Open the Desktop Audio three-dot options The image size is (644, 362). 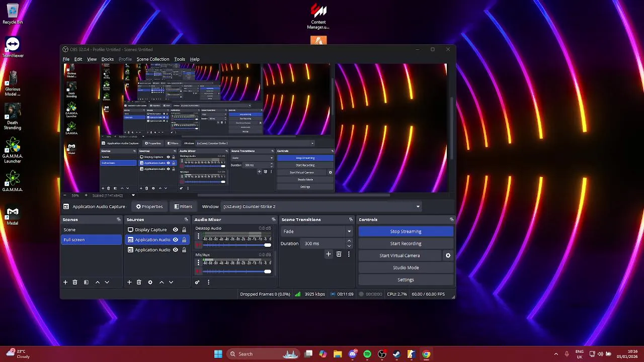click(x=198, y=236)
